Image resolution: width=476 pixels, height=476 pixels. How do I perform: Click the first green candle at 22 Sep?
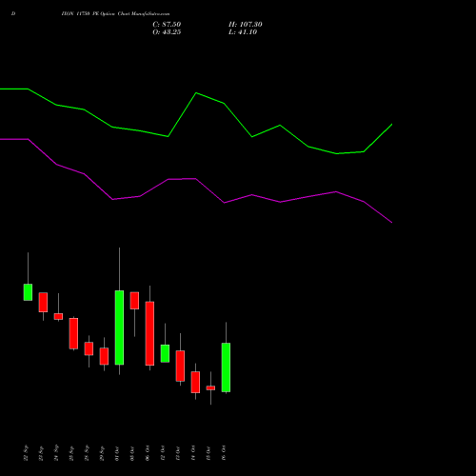(x=28, y=292)
